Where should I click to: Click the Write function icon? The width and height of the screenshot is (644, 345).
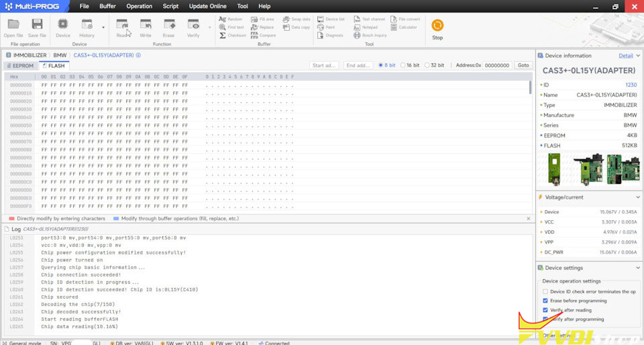pos(146,28)
